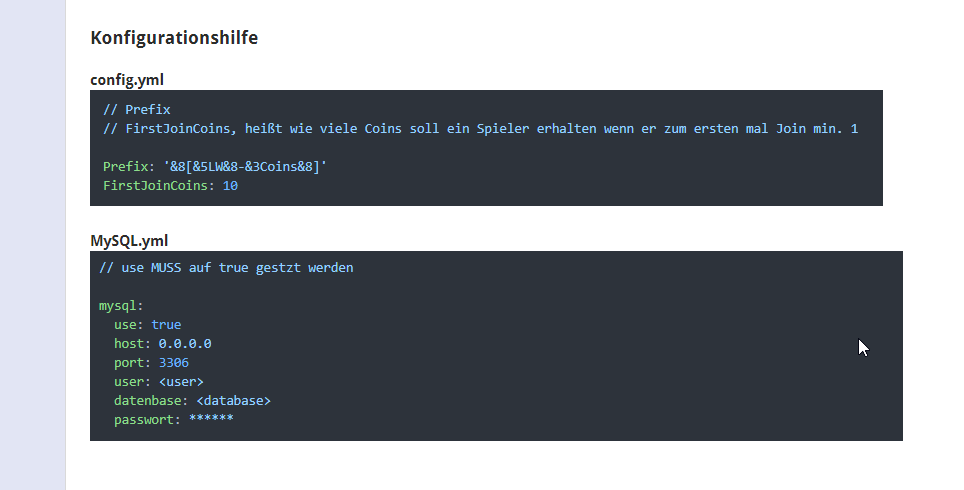
Task: Click the host address 0.0.0.0
Action: (x=184, y=344)
